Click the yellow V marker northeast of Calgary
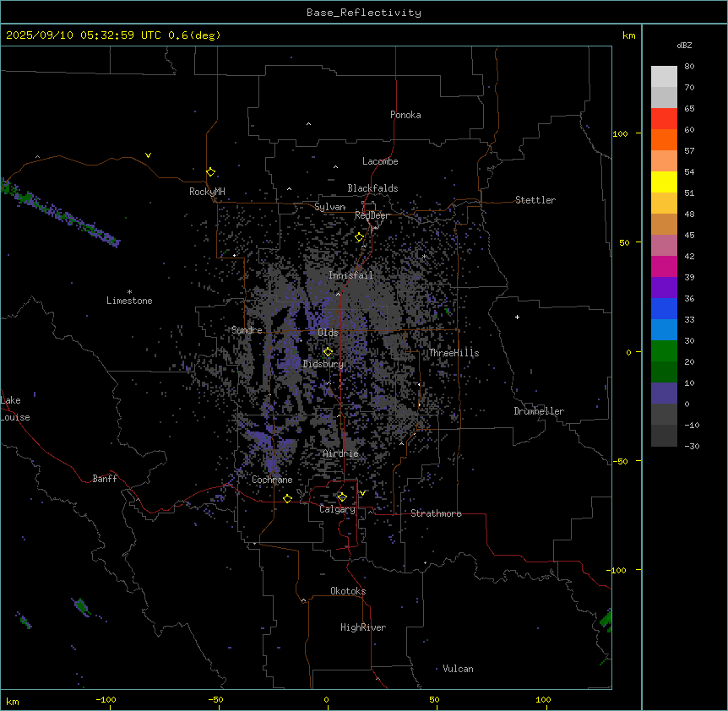This screenshot has height=711, width=728. 362,493
